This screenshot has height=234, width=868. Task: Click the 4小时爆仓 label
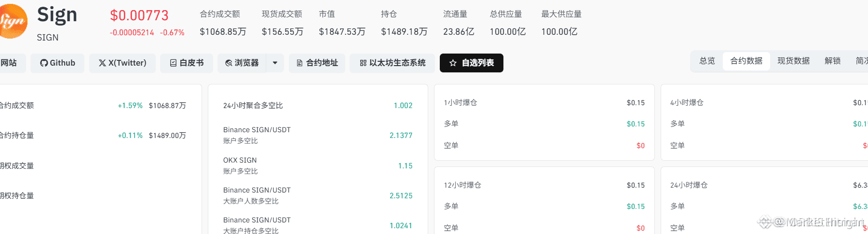click(x=687, y=103)
